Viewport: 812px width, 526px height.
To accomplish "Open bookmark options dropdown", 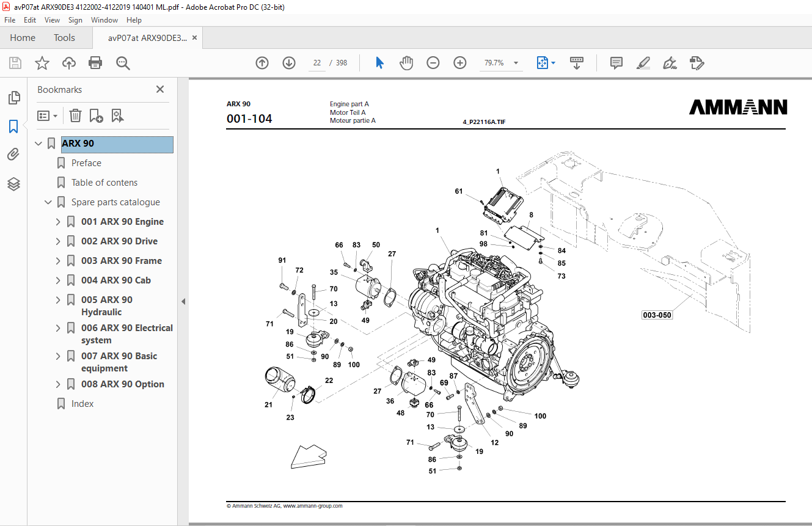I will (47, 115).
